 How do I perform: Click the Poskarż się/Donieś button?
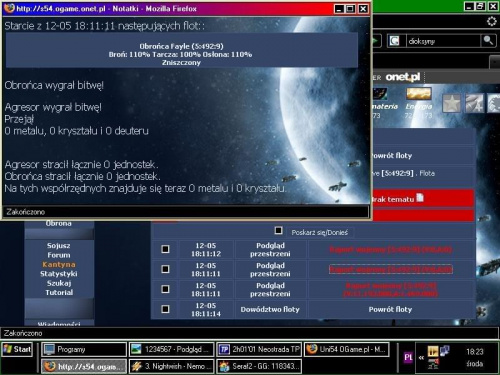click(x=319, y=232)
